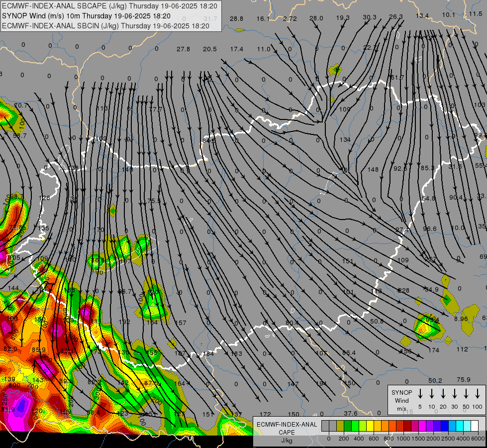Click the map value 157
The width and height of the screenshot is (487, 448).
(181, 323)
